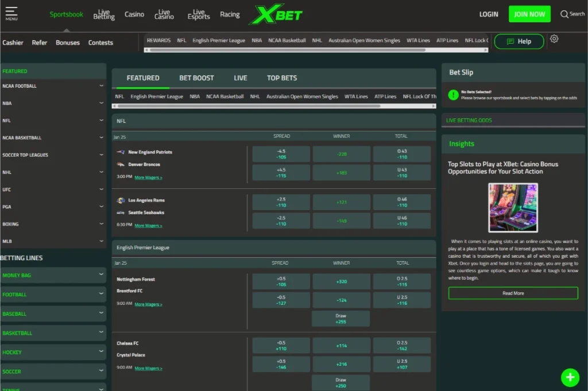The width and height of the screenshot is (588, 391).
Task: Click the JOIN NOW button
Action: (x=529, y=14)
